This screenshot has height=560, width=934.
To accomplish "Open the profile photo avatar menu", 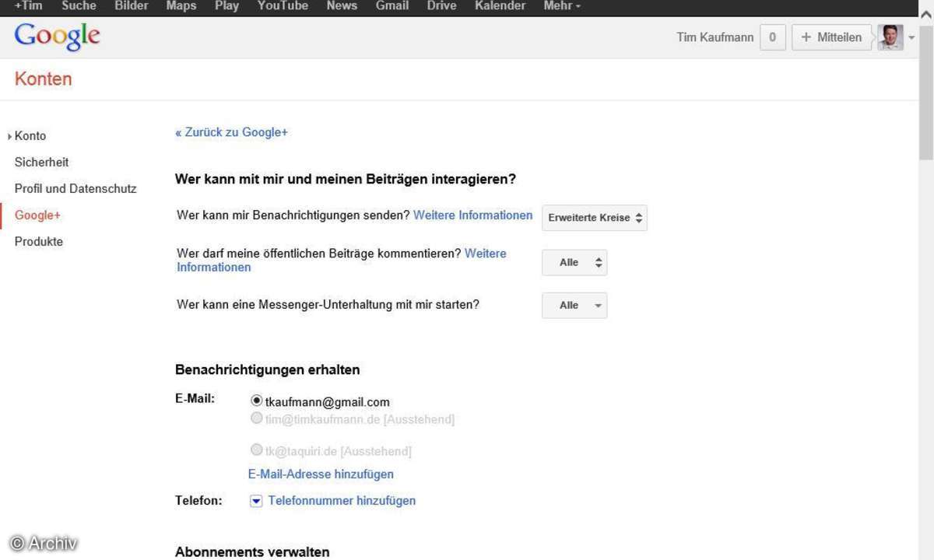I will click(890, 37).
